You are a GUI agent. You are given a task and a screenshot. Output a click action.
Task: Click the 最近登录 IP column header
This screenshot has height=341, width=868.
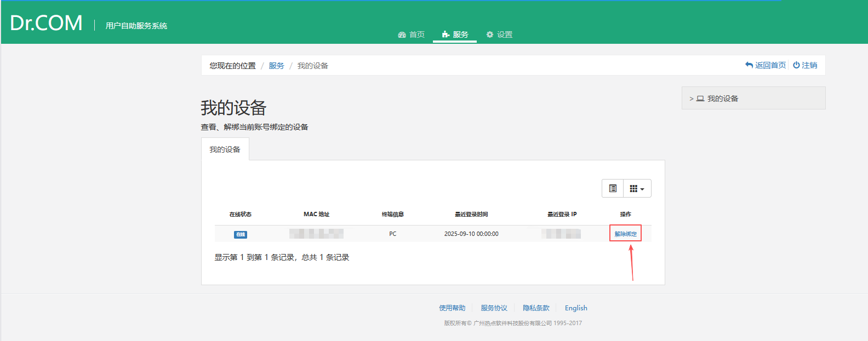point(562,214)
